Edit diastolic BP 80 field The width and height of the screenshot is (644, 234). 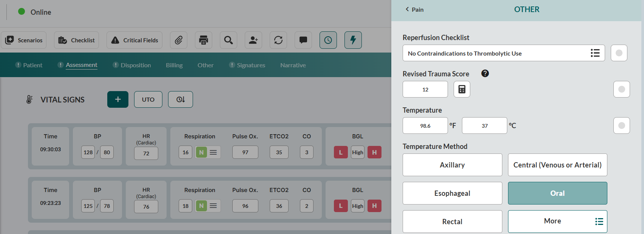pos(107,152)
